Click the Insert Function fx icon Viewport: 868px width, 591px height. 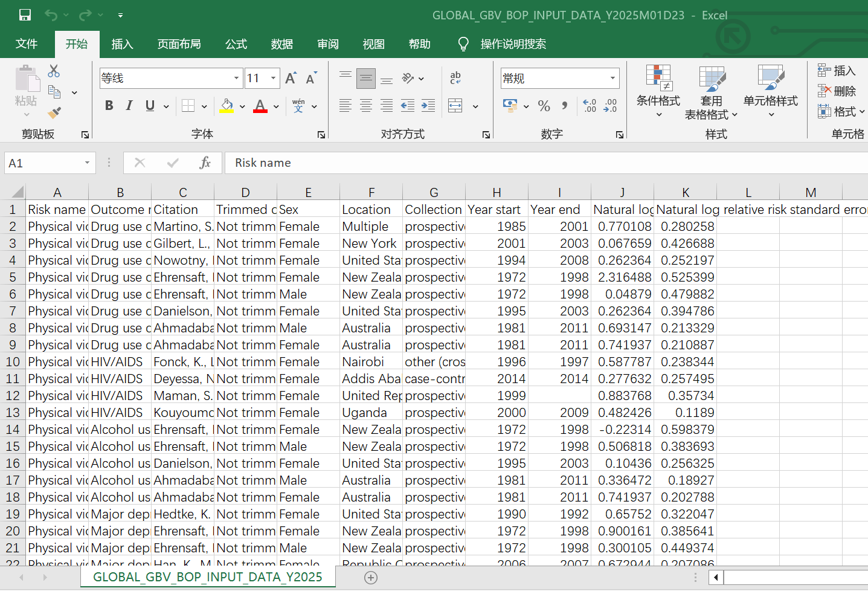tap(205, 163)
